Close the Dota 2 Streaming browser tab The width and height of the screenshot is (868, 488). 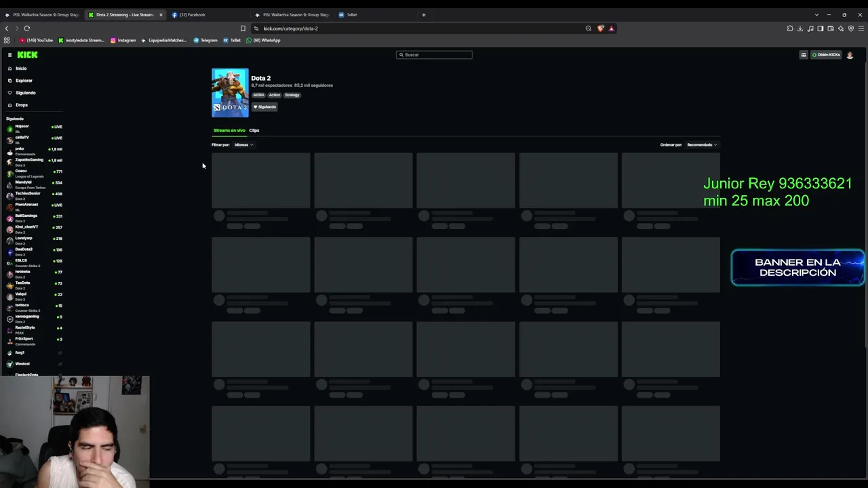tap(161, 15)
